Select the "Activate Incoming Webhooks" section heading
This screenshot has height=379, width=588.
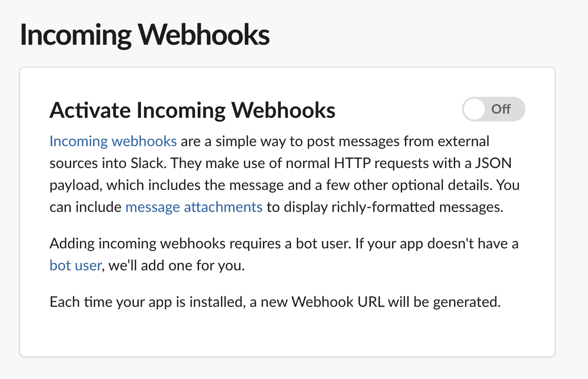pos(192,110)
